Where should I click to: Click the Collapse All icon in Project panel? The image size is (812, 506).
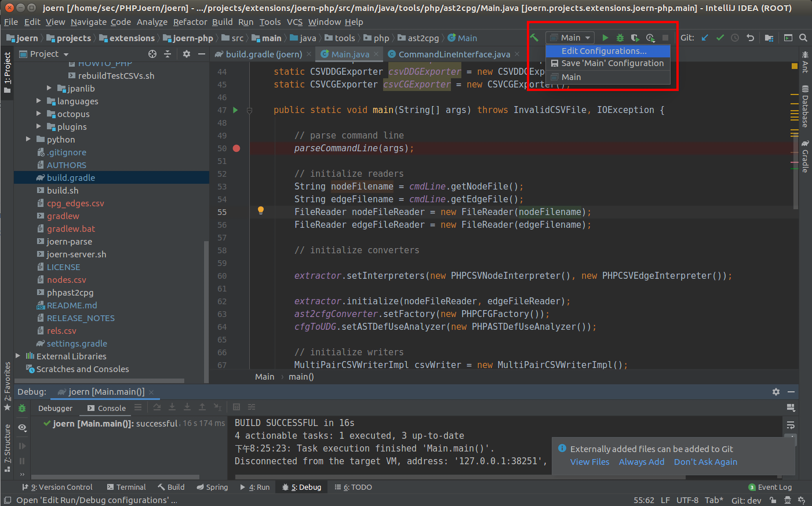point(167,54)
